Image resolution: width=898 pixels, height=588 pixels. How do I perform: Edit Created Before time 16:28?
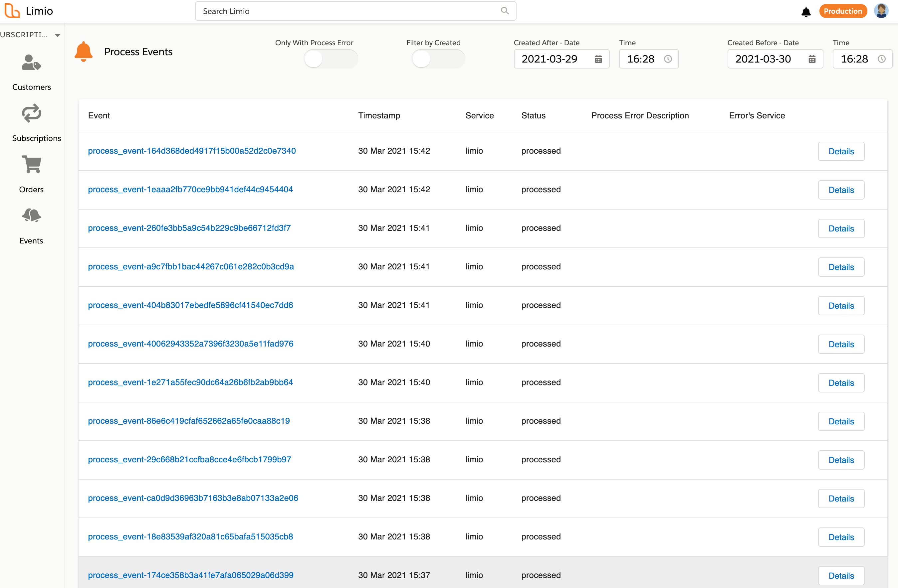coord(862,59)
